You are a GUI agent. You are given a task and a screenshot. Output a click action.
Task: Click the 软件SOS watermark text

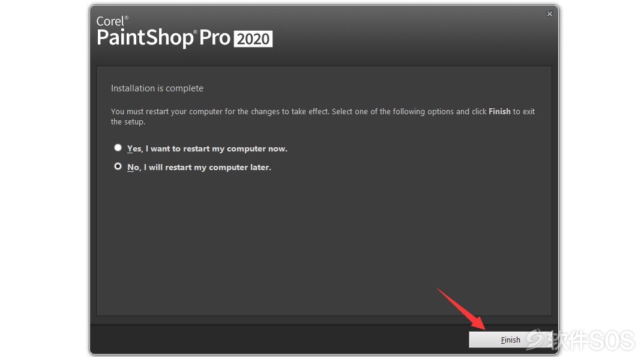pos(591,341)
